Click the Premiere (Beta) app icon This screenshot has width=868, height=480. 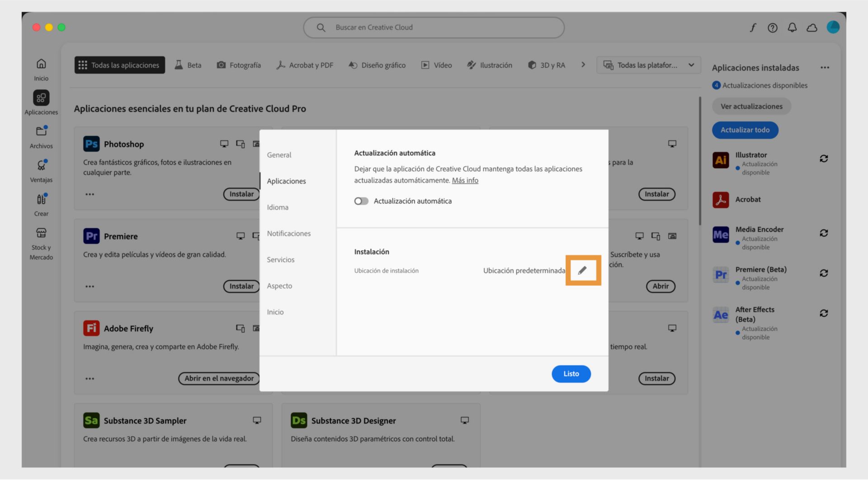pyautogui.click(x=721, y=275)
